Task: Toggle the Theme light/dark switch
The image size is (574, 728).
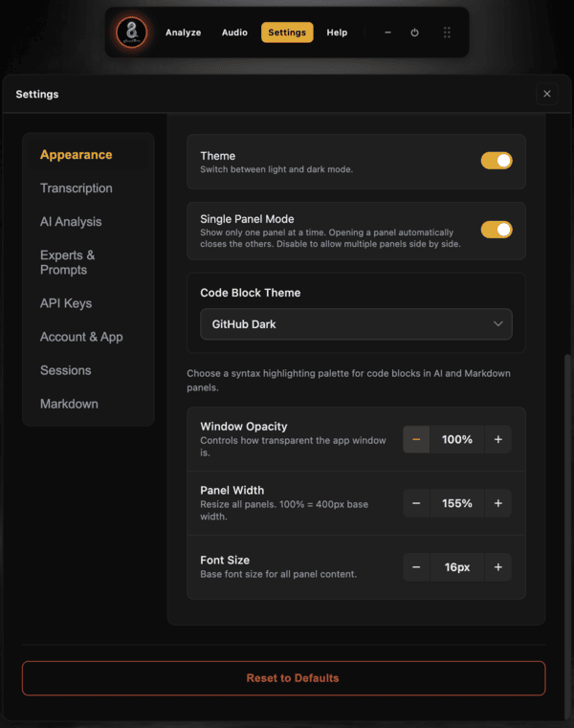Action: (497, 161)
